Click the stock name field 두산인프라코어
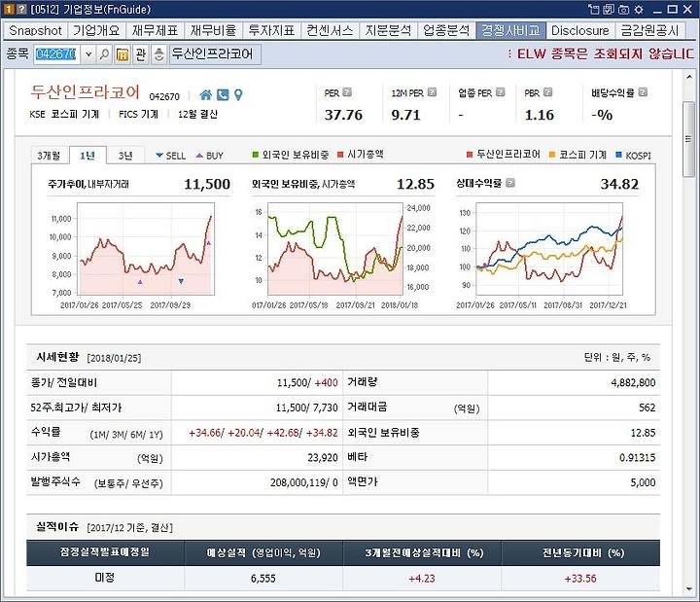The image size is (700, 602). 215,54
